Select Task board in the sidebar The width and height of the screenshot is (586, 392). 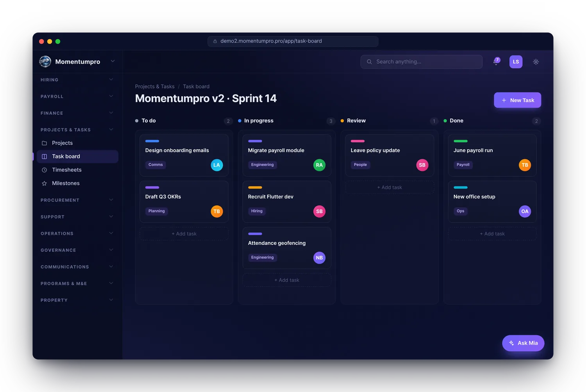click(x=77, y=157)
